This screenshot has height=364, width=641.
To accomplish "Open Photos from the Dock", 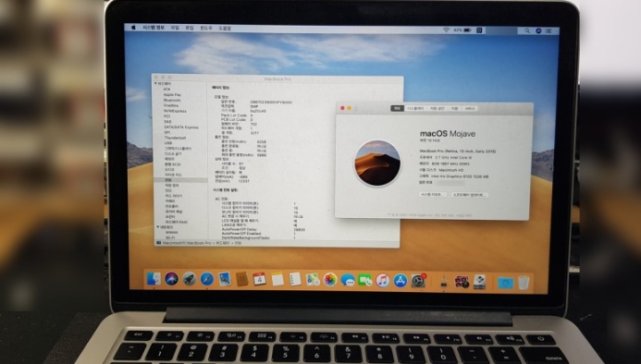I will click(330, 280).
